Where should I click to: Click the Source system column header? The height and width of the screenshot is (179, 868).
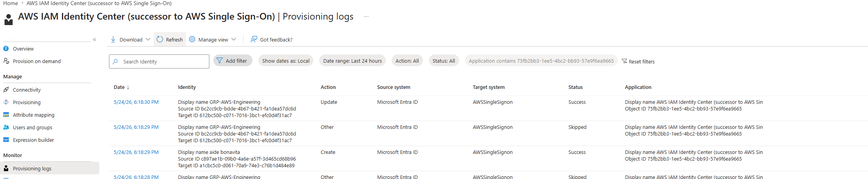point(394,87)
